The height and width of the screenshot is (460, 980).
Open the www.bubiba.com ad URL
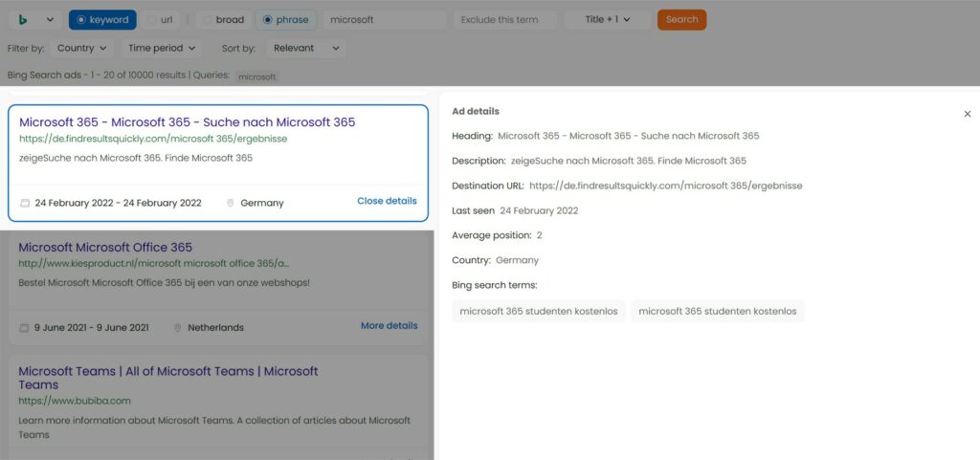pyautogui.click(x=75, y=401)
